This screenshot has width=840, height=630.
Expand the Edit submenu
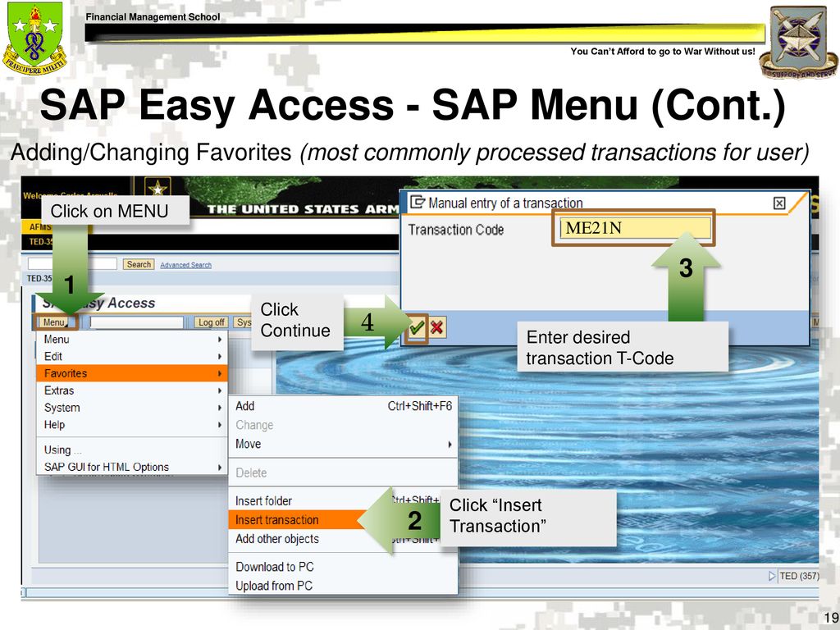(132, 356)
